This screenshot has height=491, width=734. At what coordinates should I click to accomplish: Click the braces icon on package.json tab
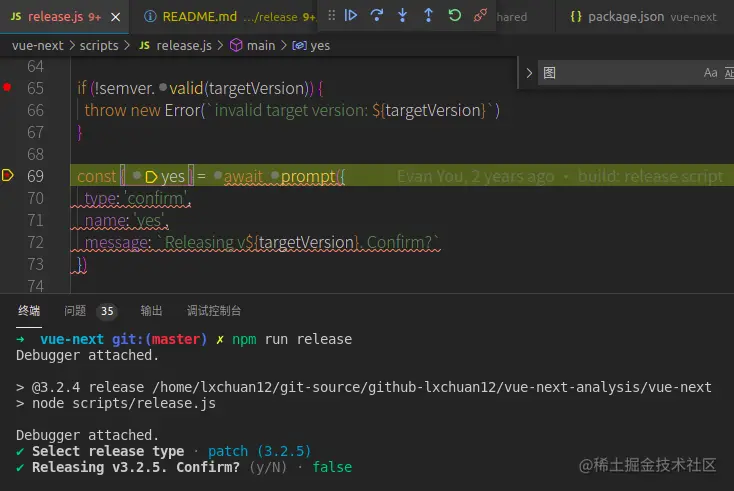576,17
